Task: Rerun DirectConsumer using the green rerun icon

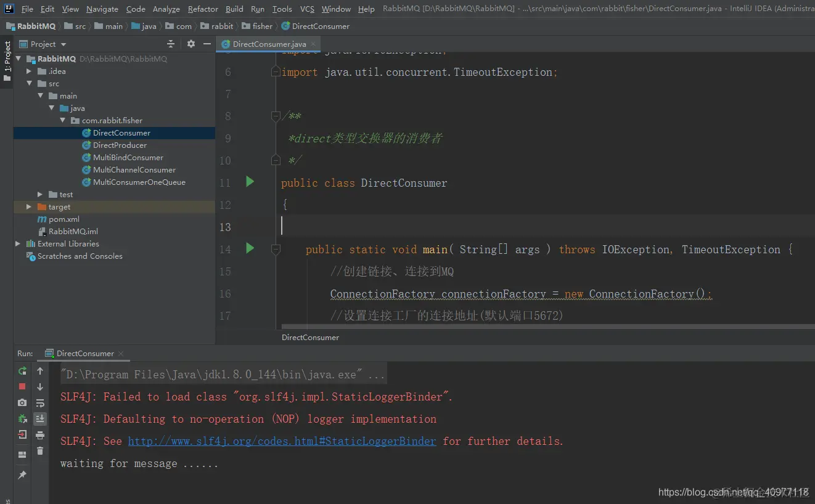Action: click(22, 371)
